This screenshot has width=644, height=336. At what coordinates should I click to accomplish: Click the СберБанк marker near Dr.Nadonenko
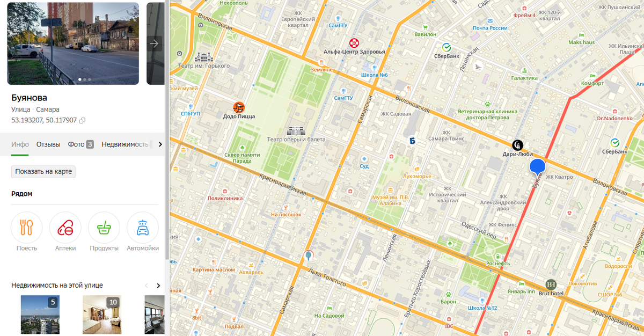coord(615,142)
